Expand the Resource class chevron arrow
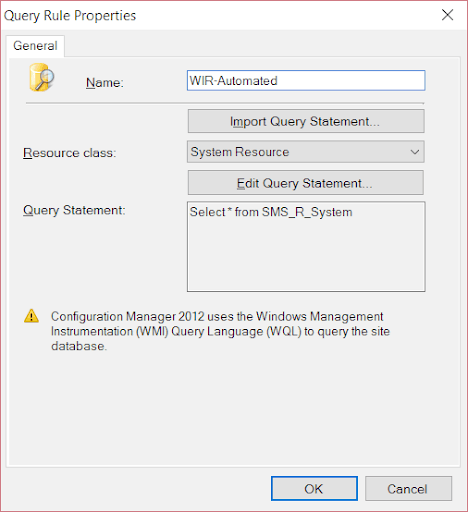 click(415, 152)
